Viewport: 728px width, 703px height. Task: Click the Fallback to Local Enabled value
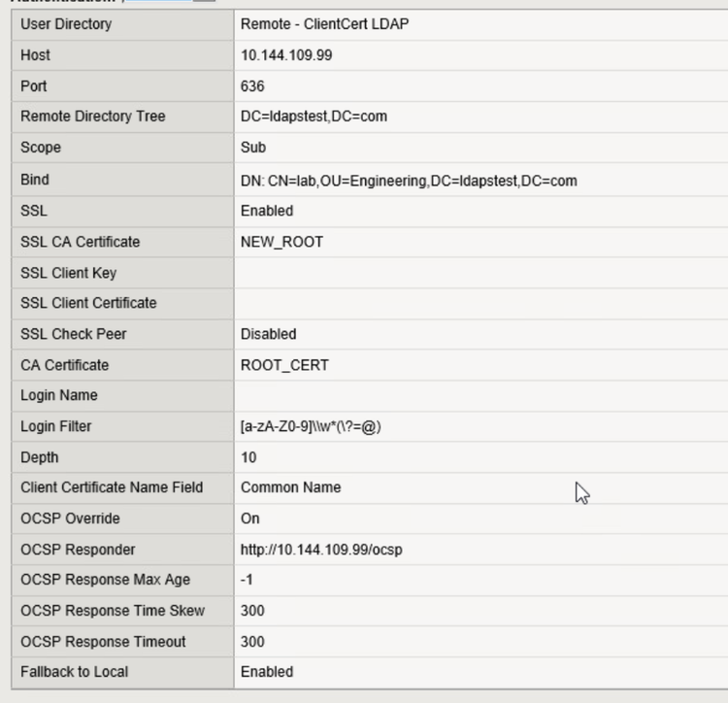tap(267, 672)
